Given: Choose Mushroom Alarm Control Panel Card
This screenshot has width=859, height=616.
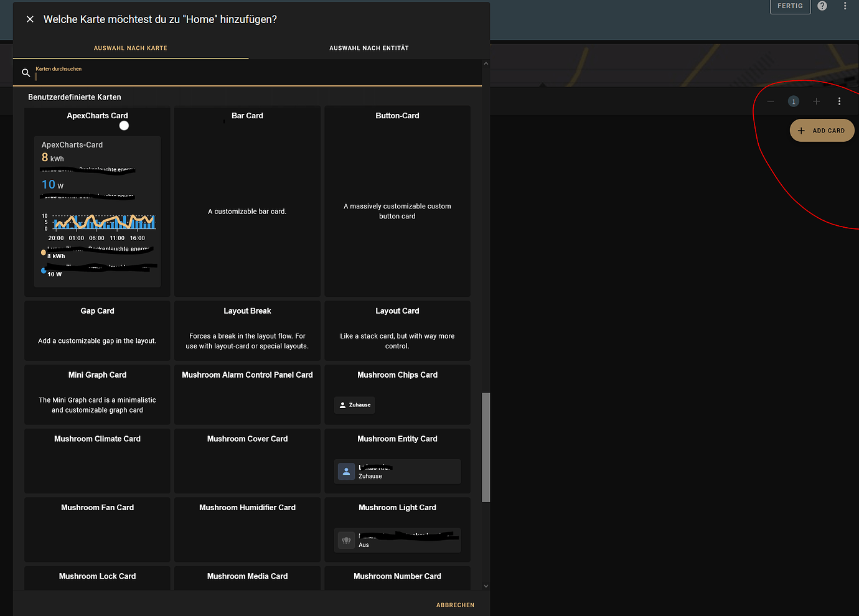Looking at the screenshot, I should tap(247, 394).
